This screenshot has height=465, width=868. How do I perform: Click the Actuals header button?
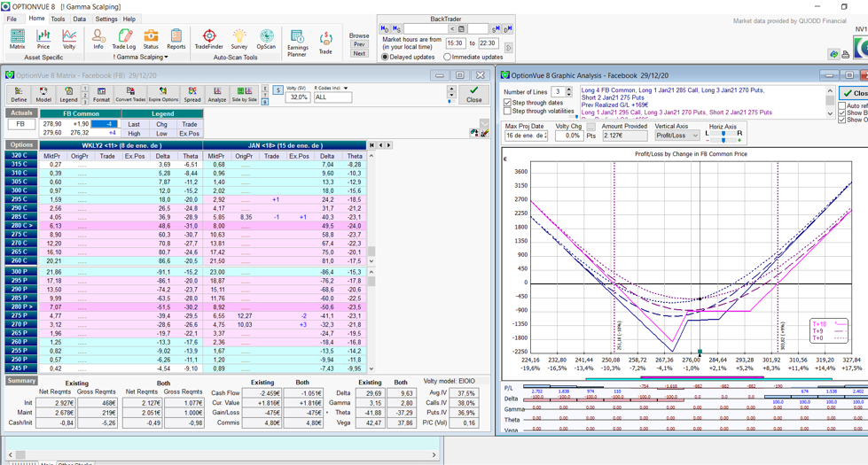[x=21, y=112]
